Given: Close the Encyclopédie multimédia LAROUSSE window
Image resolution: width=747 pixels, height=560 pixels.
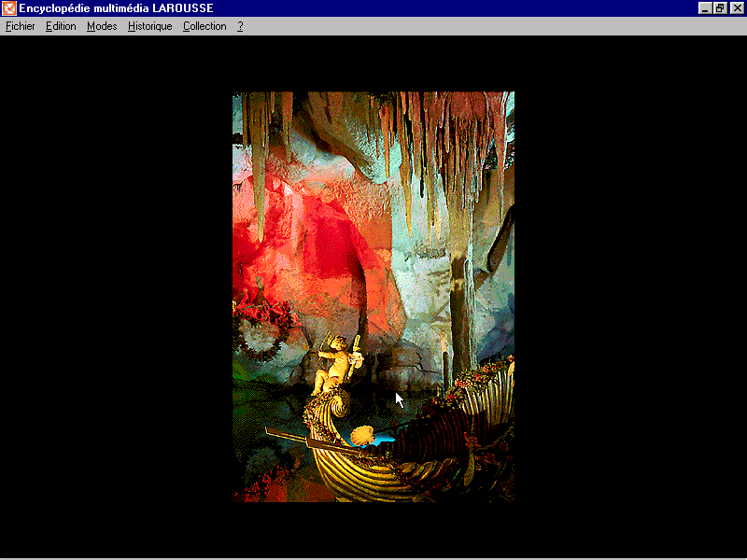Looking at the screenshot, I should pyautogui.click(x=737, y=8).
